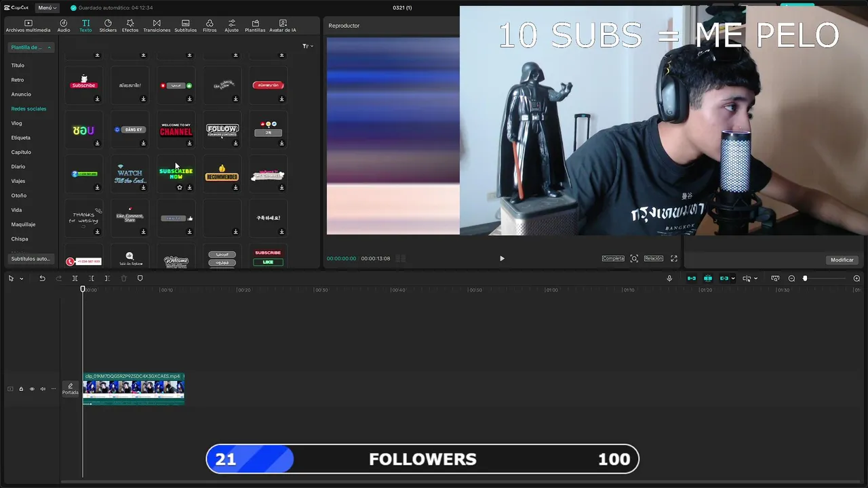The width and height of the screenshot is (868, 488).
Task: Add a marker with shield icon
Action: point(140,279)
